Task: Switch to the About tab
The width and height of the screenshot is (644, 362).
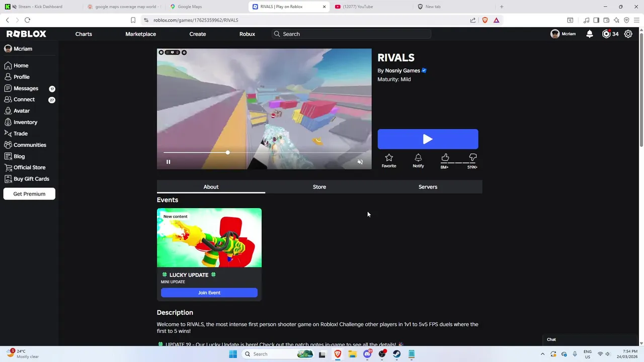Action: pyautogui.click(x=211, y=187)
